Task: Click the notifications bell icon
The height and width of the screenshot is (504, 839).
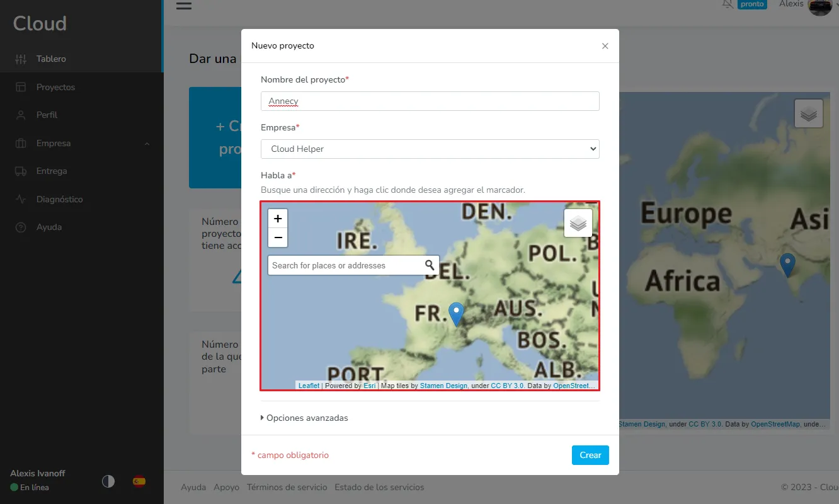Action: click(x=726, y=4)
